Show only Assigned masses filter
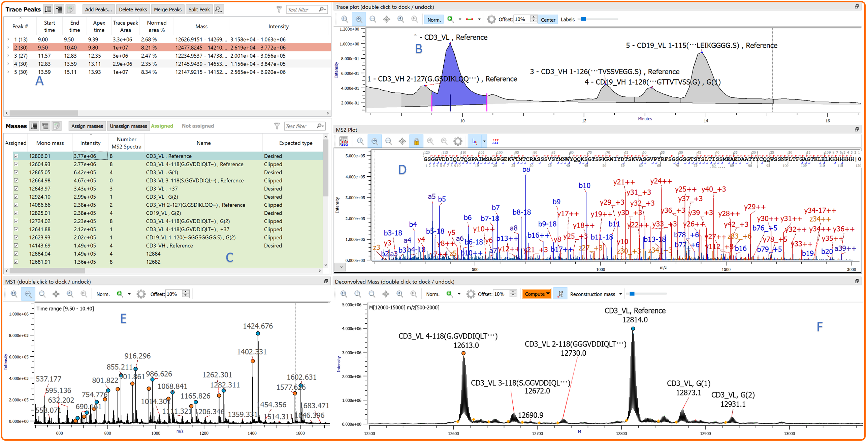Screen dimensions: 868x443 click(x=162, y=126)
